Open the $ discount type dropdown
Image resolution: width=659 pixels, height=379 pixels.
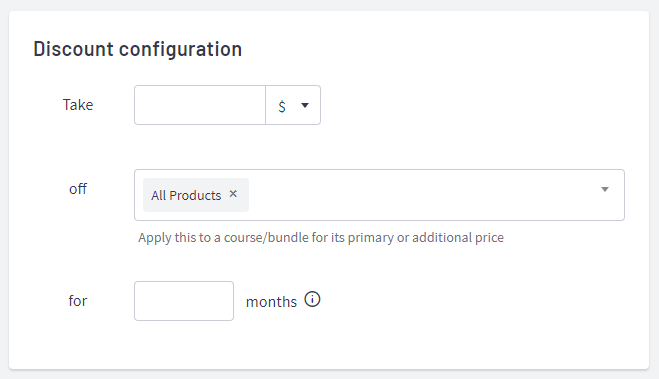293,105
